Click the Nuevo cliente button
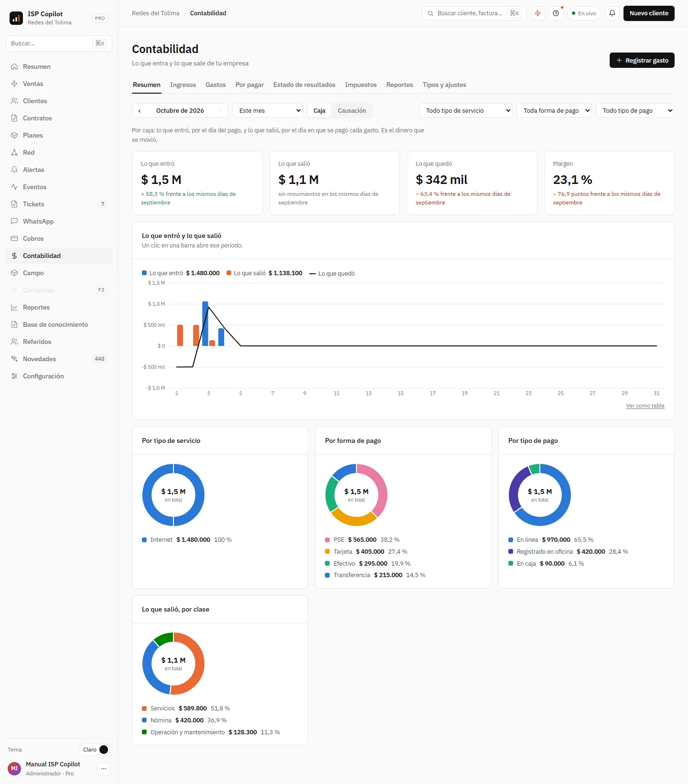The height and width of the screenshot is (784, 688). tap(649, 13)
